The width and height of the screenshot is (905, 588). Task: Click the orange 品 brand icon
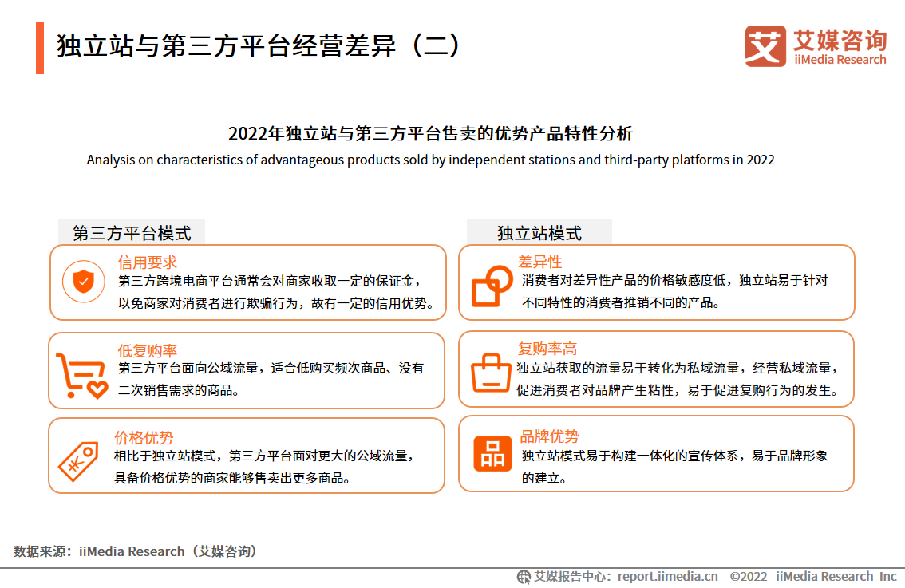coord(492,453)
